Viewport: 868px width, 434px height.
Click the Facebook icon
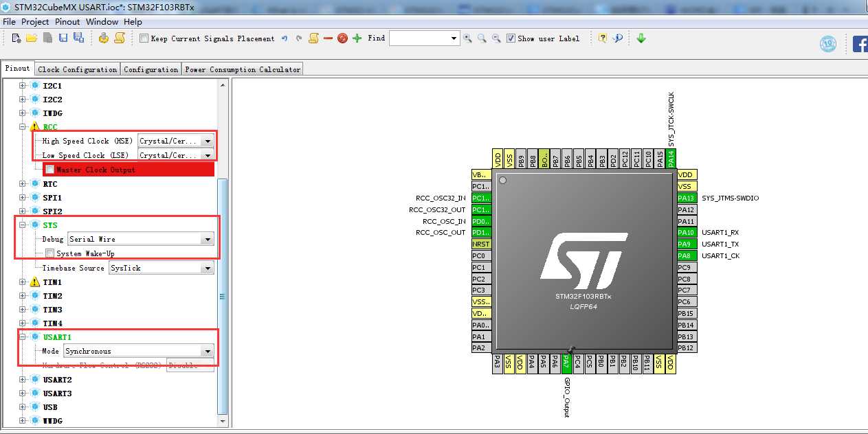pyautogui.click(x=860, y=44)
